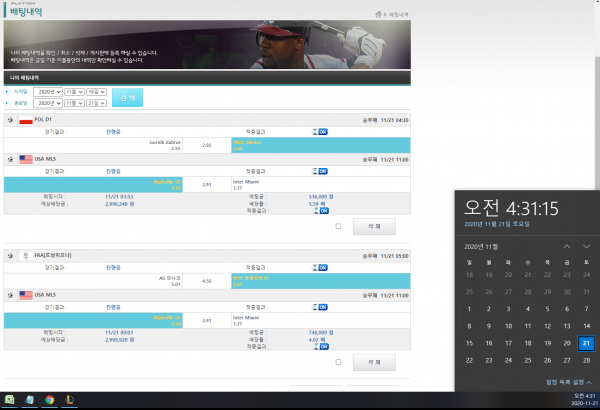The height and width of the screenshot is (410, 600).
Task: Open the start date day dropdown showing 19
Action: 96,92
